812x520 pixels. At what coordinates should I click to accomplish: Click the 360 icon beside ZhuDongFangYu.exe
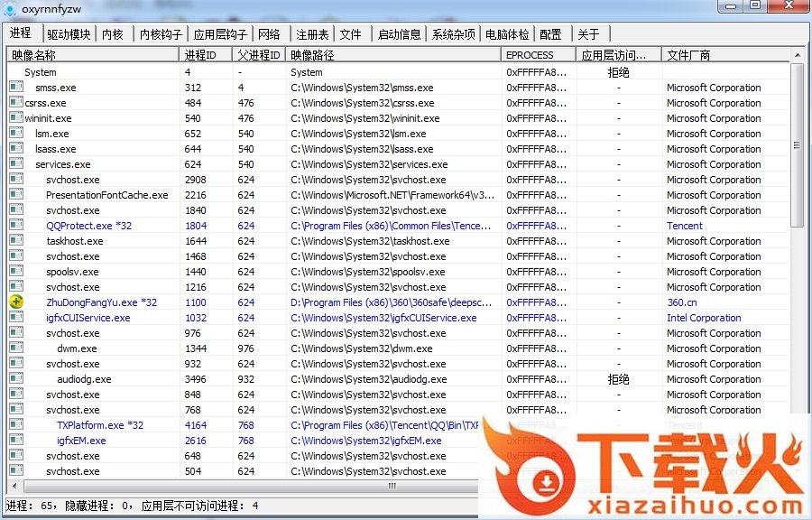coord(16,302)
